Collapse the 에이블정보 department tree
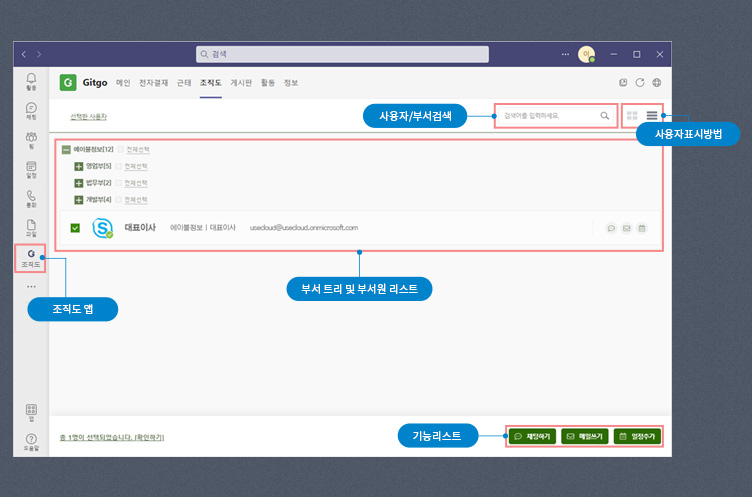Viewport: 752px width, 497px height. (x=66, y=149)
